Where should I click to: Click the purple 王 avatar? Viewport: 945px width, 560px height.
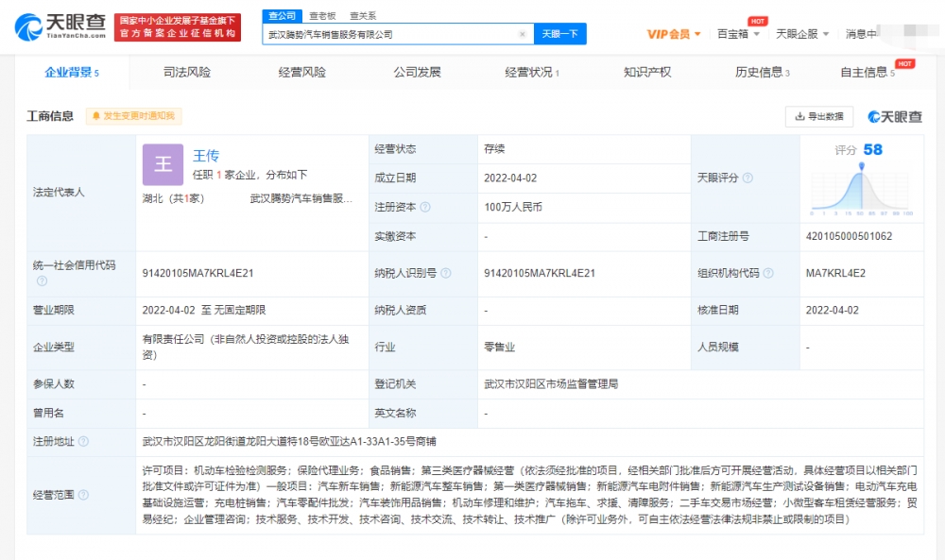point(163,164)
